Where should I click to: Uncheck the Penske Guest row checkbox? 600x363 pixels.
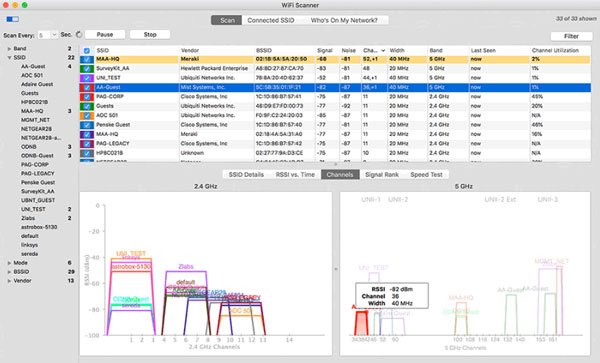click(87, 125)
